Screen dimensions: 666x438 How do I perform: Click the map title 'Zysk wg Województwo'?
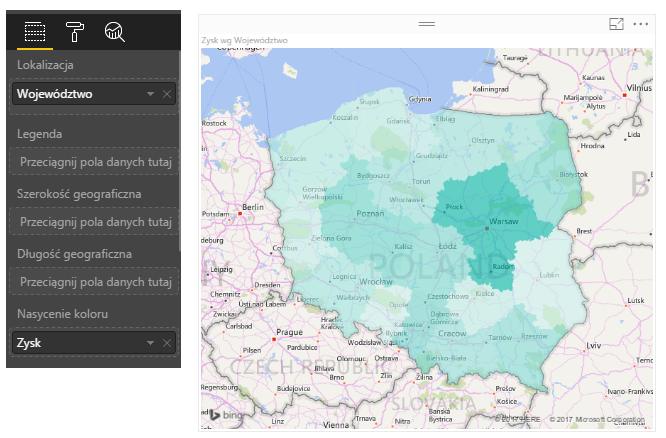coord(244,41)
